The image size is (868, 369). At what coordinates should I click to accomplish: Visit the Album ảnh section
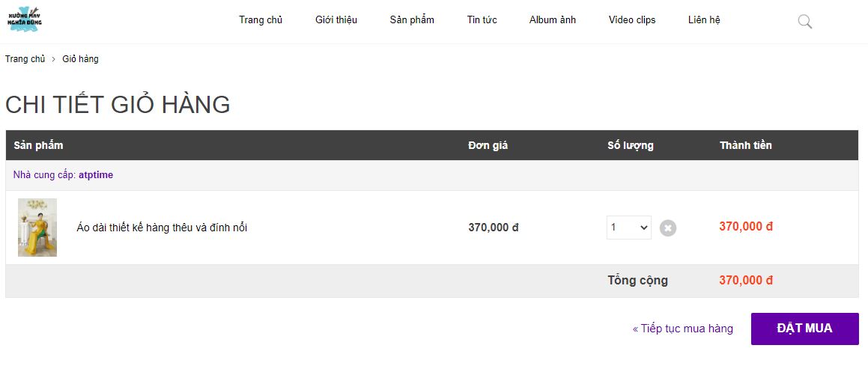[553, 20]
